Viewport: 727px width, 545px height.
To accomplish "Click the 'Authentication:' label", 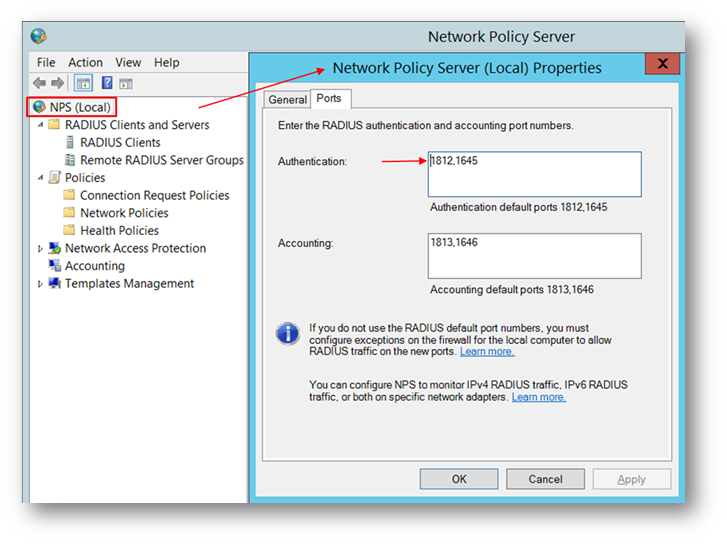I will (x=312, y=161).
